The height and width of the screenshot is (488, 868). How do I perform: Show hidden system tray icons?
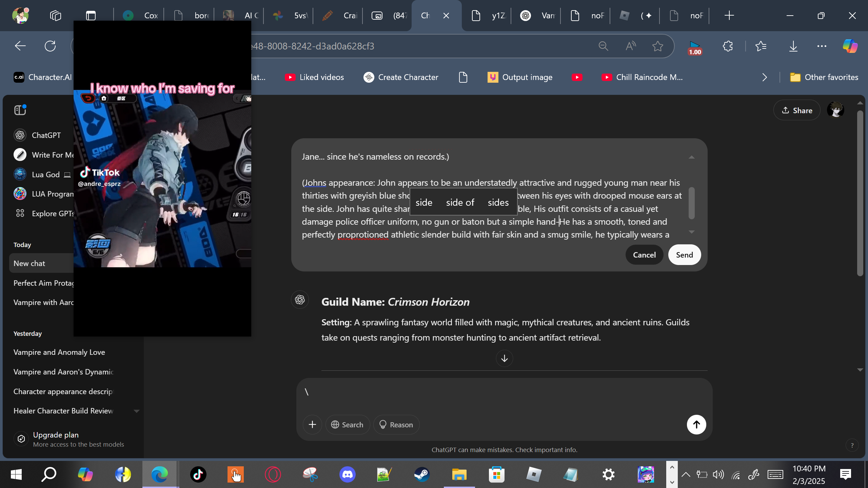tap(686, 474)
